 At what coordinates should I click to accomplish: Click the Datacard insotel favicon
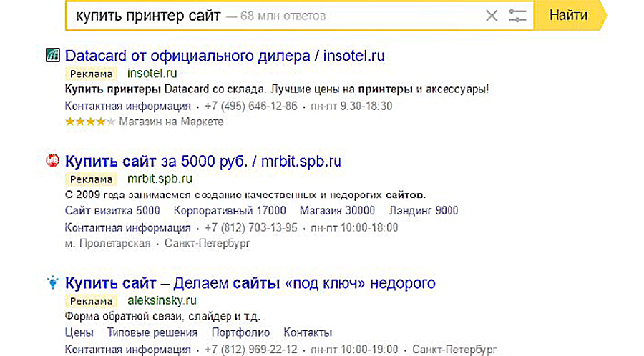point(52,55)
